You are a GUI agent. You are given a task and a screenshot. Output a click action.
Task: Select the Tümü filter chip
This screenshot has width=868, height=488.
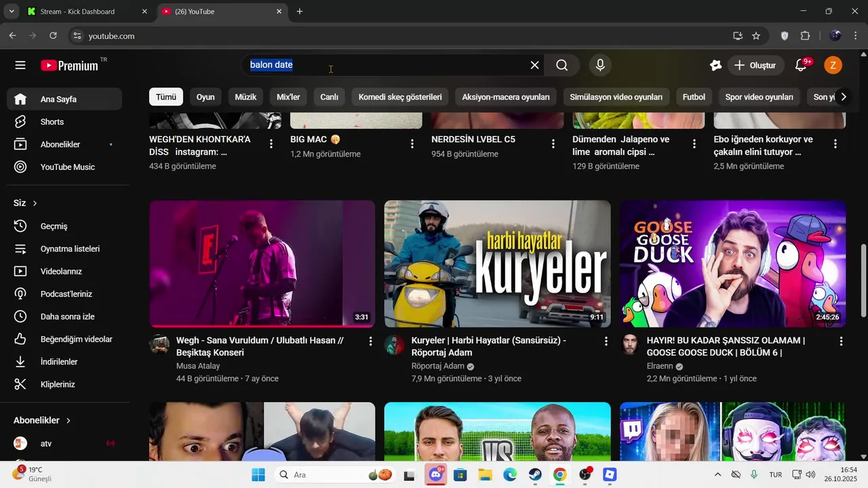tap(166, 97)
